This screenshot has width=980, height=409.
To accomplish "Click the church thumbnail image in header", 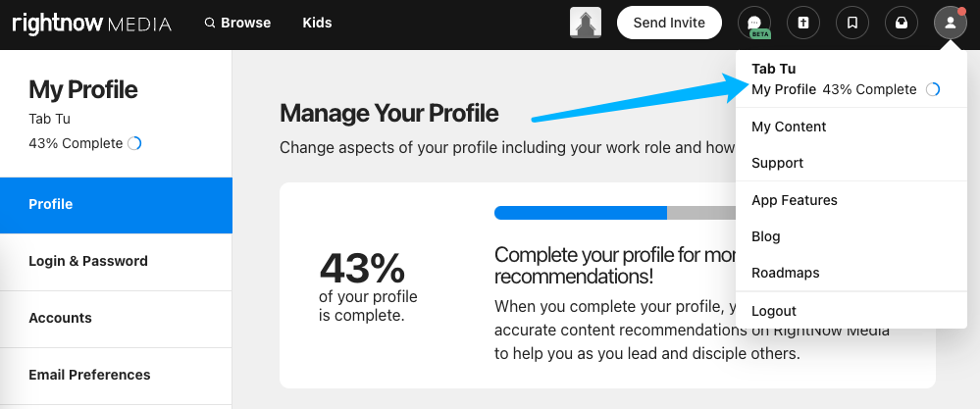I will coord(586,23).
